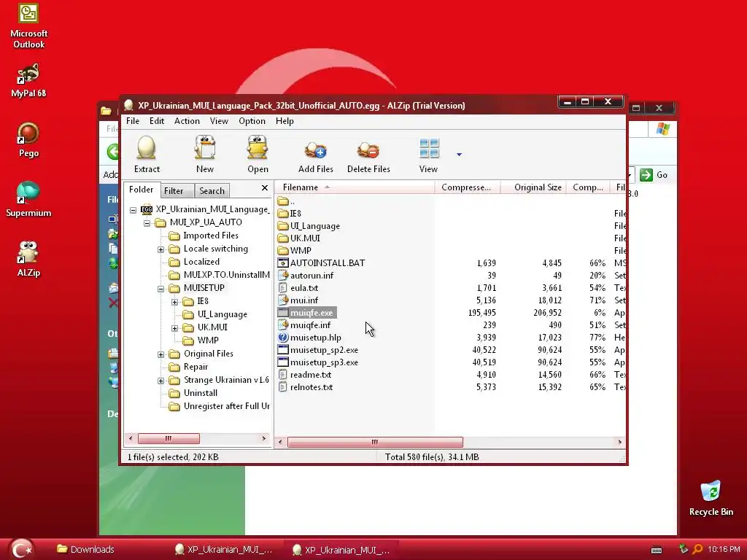Select the Localized tree folder

coord(201,262)
